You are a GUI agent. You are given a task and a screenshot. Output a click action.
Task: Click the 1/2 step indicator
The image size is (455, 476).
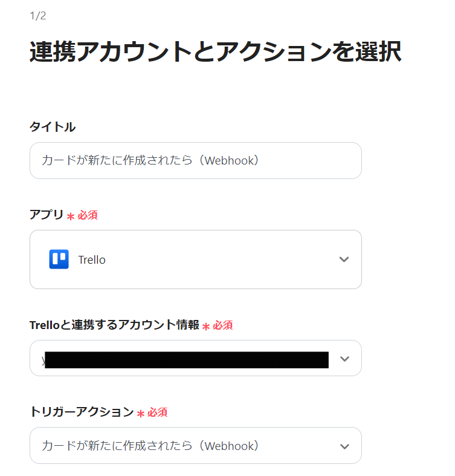pyautogui.click(x=37, y=16)
